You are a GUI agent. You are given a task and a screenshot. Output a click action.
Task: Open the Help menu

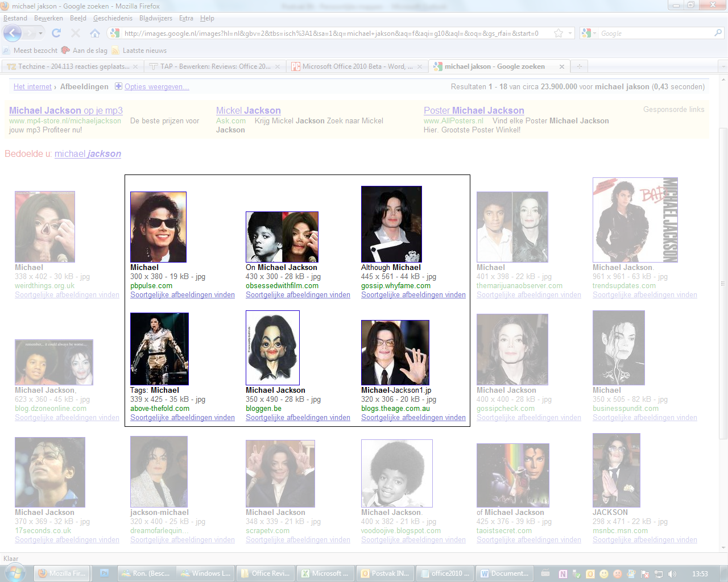(x=207, y=18)
